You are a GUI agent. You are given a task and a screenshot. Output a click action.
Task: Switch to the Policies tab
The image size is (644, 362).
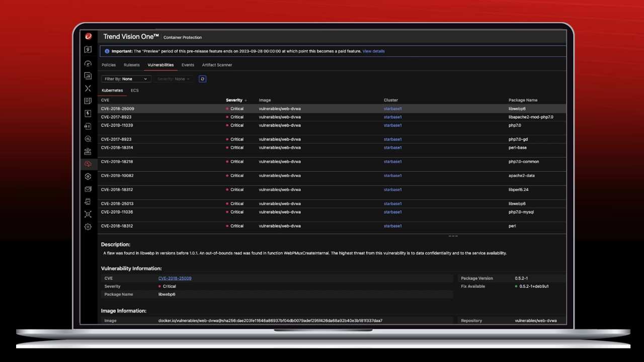coord(109,65)
